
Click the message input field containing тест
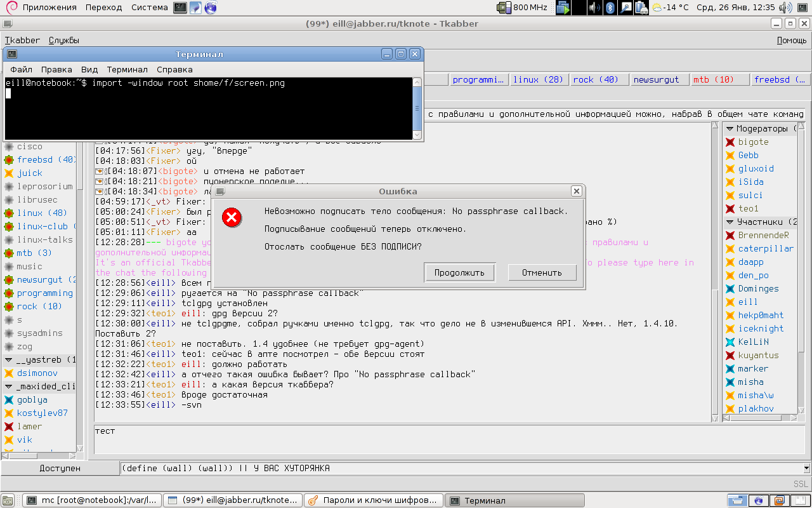coord(449,438)
